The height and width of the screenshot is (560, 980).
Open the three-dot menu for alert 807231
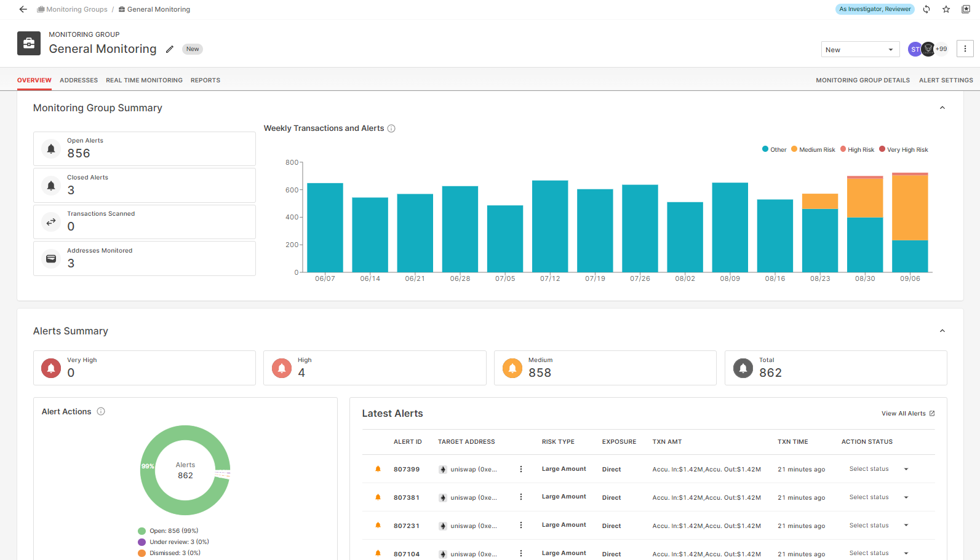click(x=521, y=525)
